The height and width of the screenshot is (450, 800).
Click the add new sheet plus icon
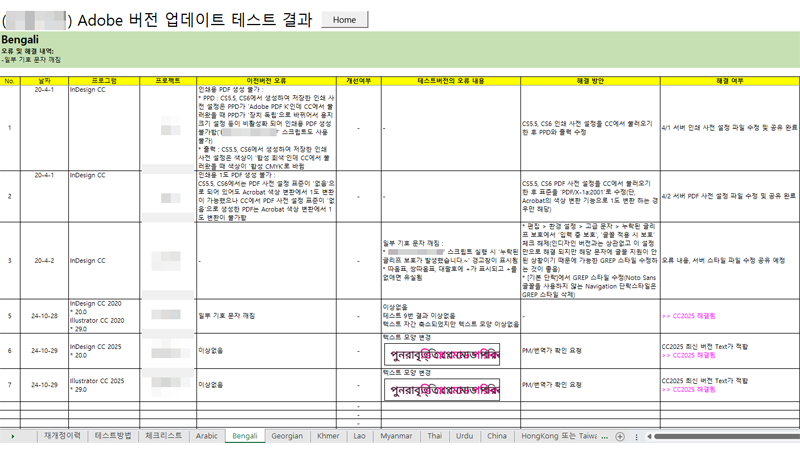620,437
